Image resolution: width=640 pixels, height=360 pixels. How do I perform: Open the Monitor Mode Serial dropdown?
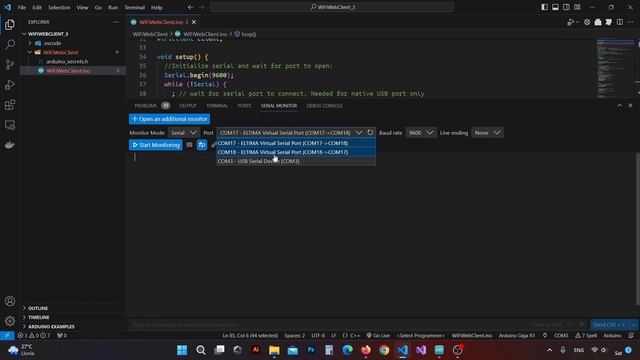point(184,133)
